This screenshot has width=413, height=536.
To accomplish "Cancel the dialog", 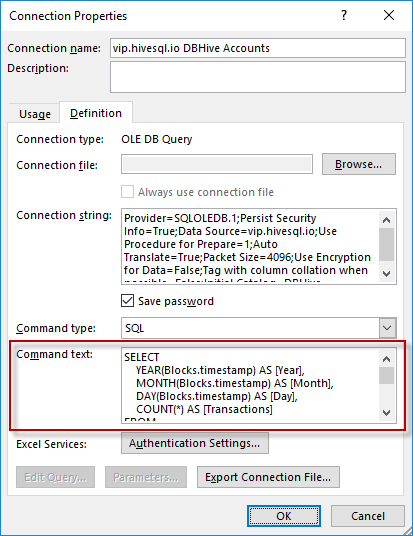I will click(x=368, y=516).
